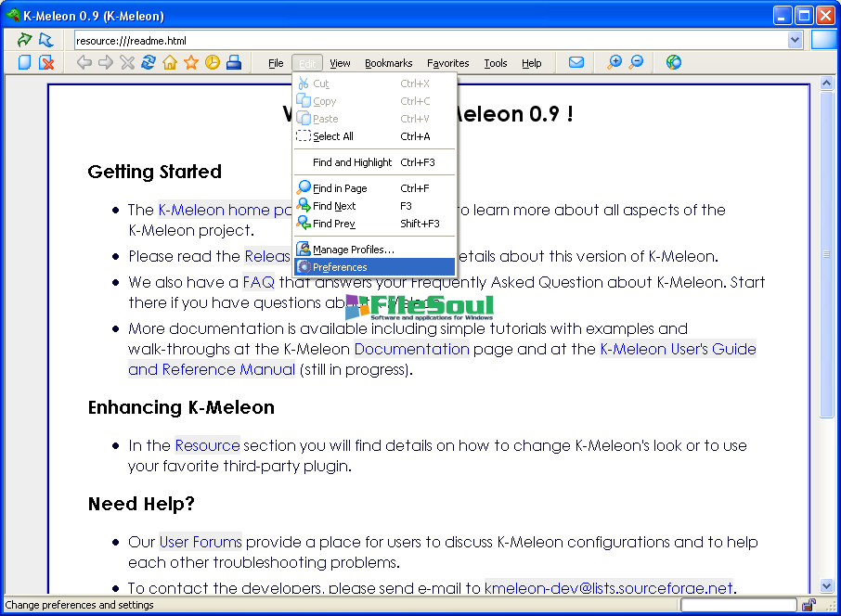This screenshot has height=616, width=841.
Task: Click the vertical scrollbar up arrow
Action: click(826, 83)
